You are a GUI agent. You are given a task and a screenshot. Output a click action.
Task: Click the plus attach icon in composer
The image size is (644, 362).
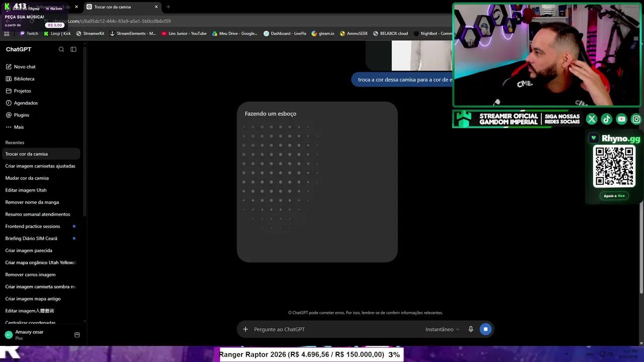pos(246,329)
